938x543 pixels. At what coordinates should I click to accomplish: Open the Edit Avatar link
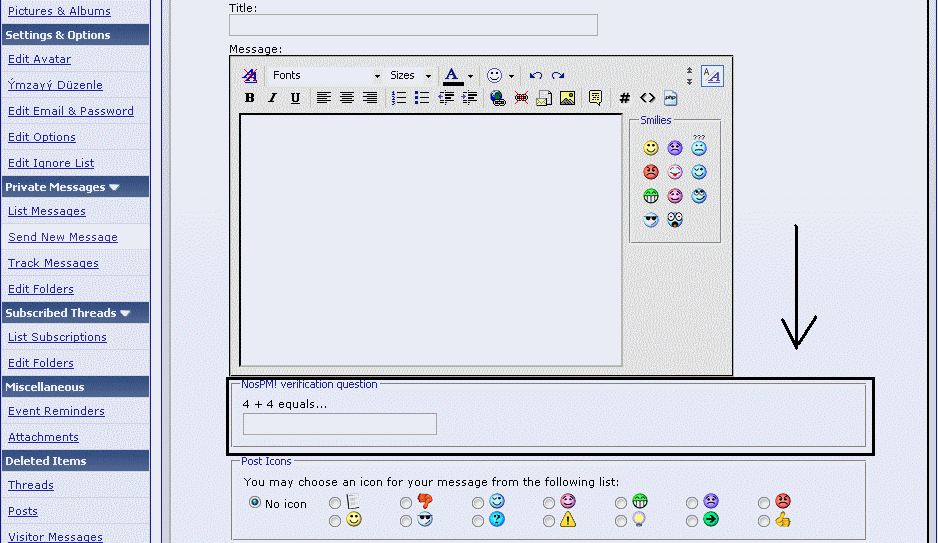(39, 59)
